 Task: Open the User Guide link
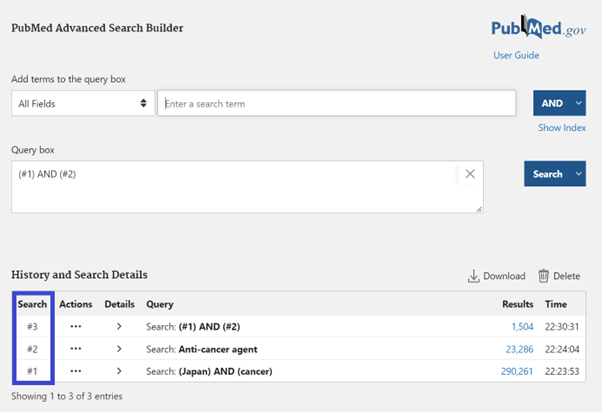(x=516, y=55)
